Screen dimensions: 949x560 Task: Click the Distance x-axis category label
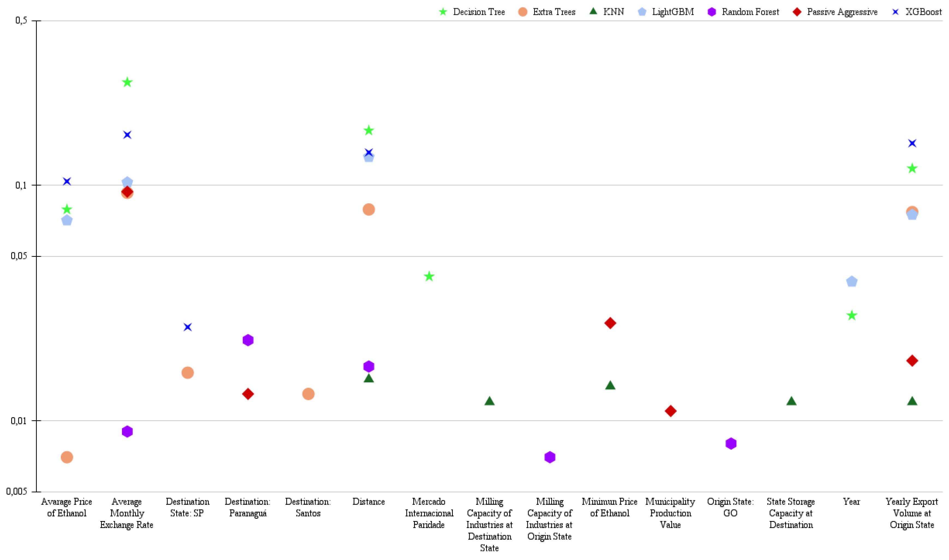coord(369,502)
